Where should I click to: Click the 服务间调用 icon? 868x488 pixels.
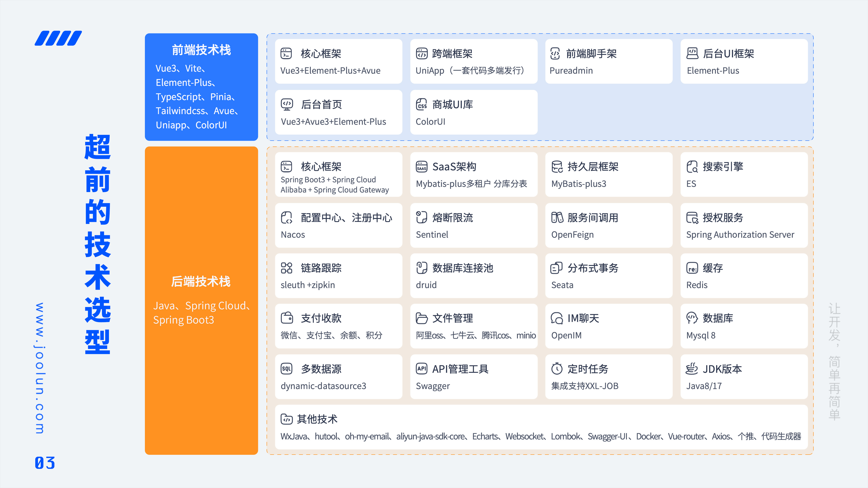click(x=557, y=218)
